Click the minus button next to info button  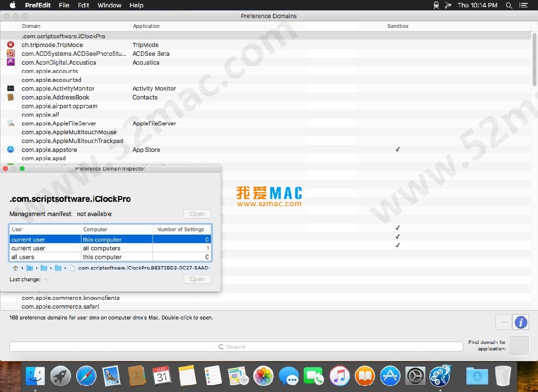504,322
